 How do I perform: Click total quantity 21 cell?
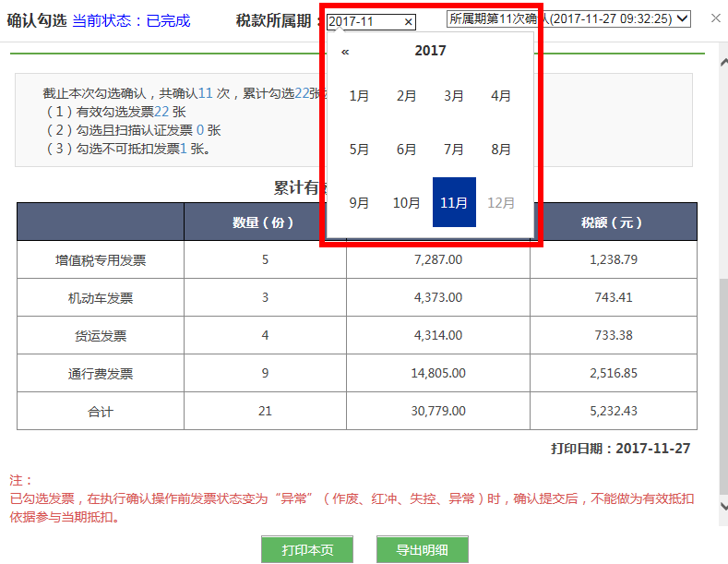265,411
